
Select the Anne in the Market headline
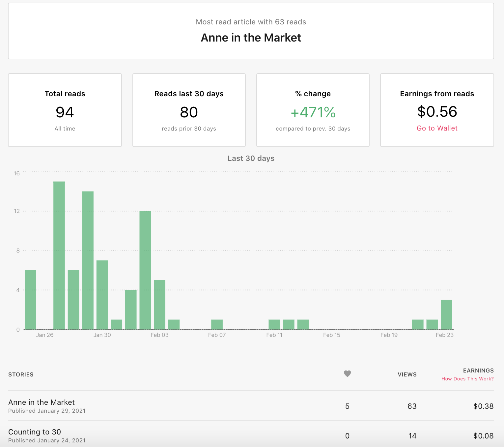[x=251, y=38]
